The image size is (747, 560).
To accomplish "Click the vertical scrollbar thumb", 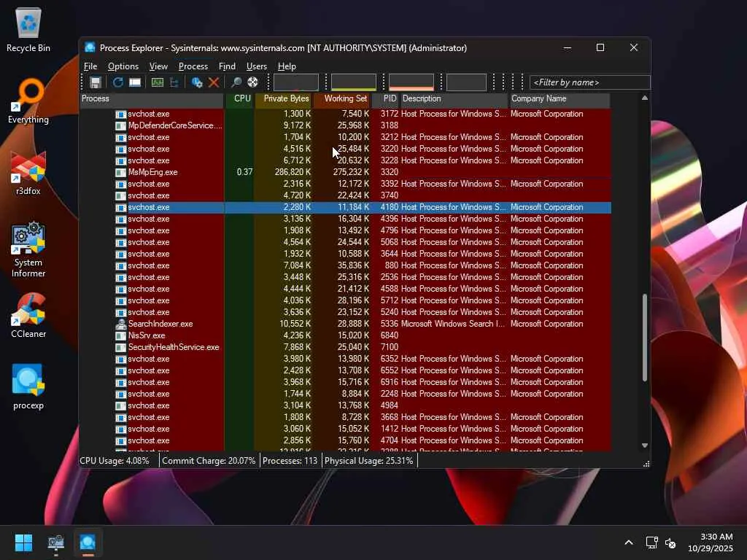I will click(645, 337).
